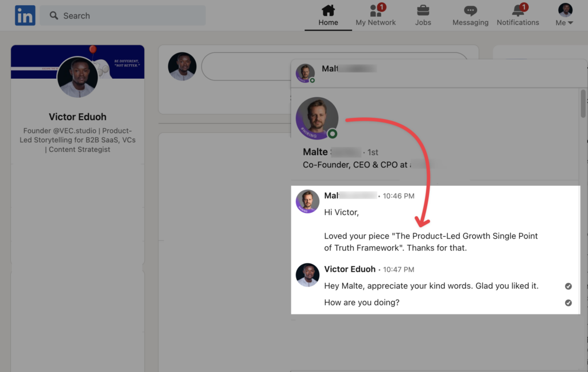Click the delivered checkmark beside "Glad you liked it"
This screenshot has height=372, width=588.
tap(568, 286)
